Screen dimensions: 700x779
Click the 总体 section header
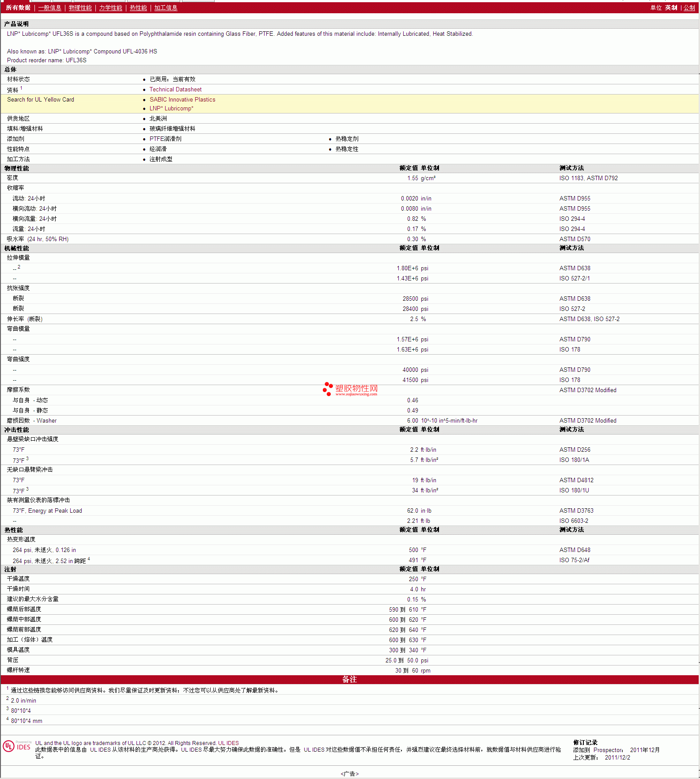10,70
